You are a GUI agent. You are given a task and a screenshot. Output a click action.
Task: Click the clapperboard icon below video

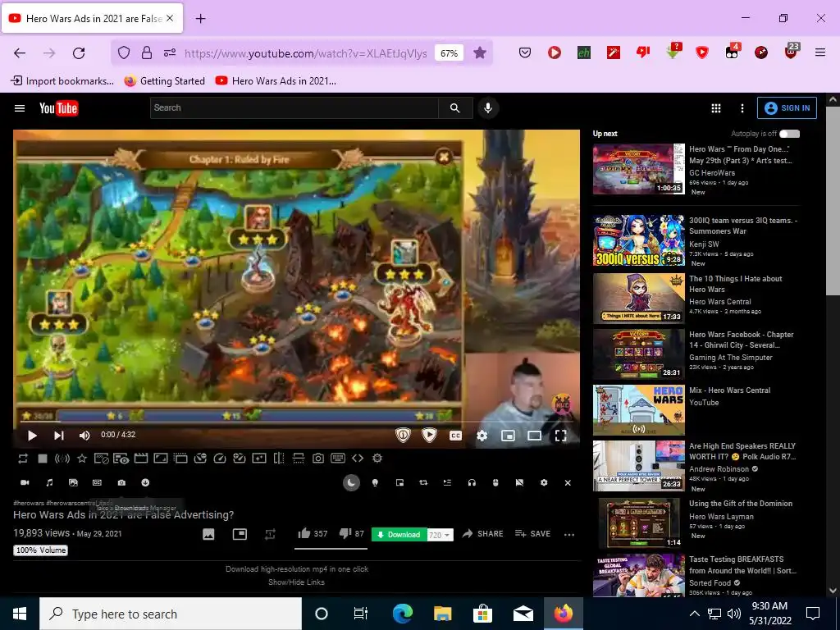tap(141, 459)
